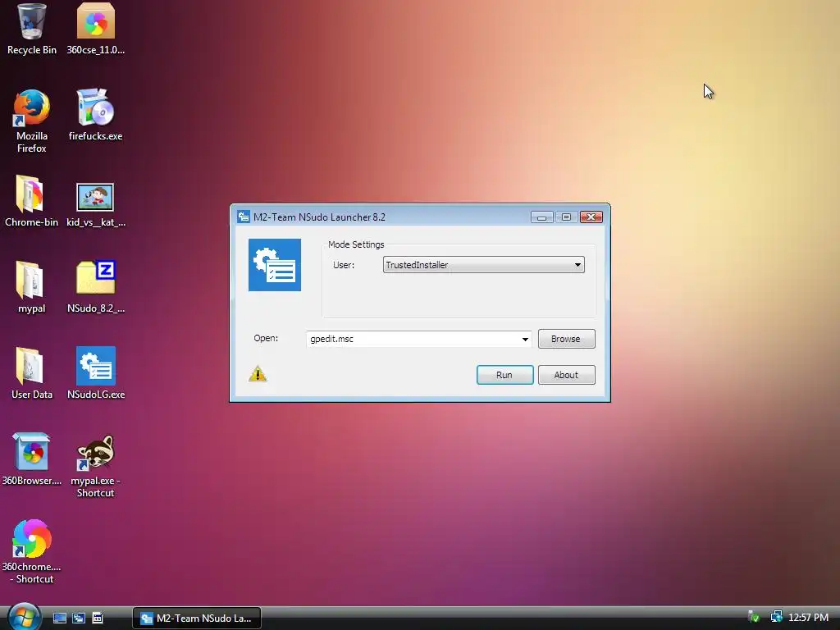The width and height of the screenshot is (840, 630).
Task: Click the NSudo logo in the dialog
Action: [275, 265]
